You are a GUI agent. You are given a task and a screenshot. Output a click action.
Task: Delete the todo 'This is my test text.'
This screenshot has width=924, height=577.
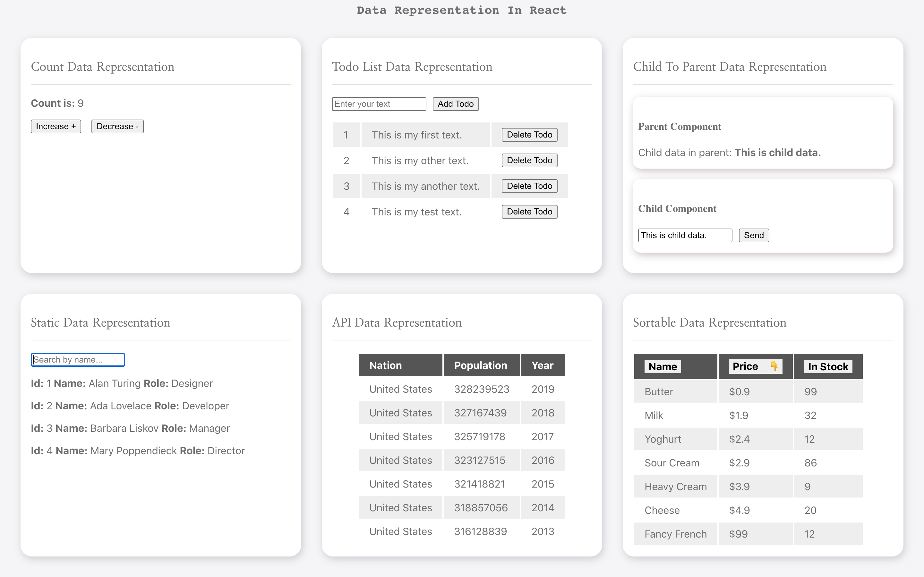coord(529,212)
